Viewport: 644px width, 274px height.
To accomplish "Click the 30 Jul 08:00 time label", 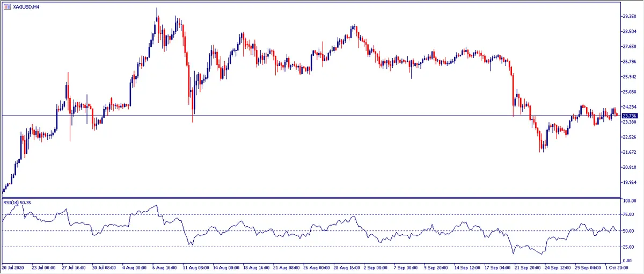I will 105,268.
